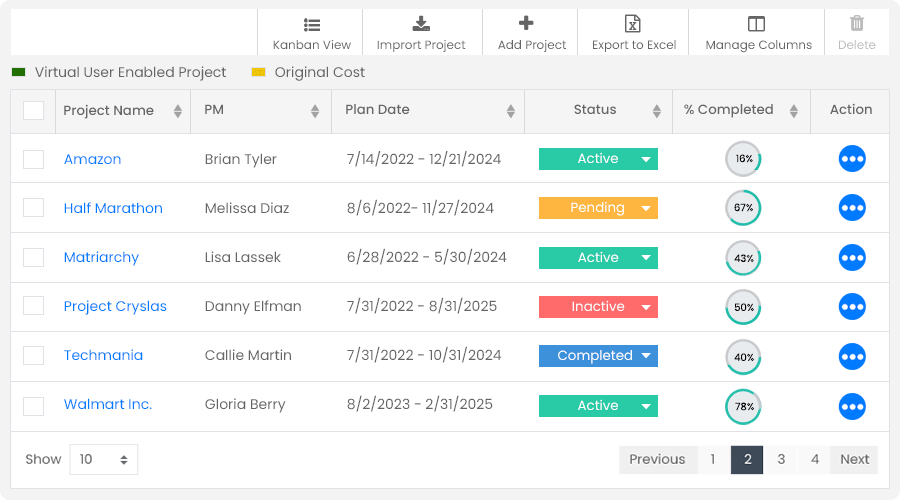Jump to page 4 of results

point(815,459)
